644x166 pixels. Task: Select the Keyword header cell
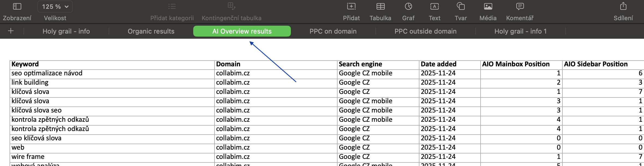point(112,64)
